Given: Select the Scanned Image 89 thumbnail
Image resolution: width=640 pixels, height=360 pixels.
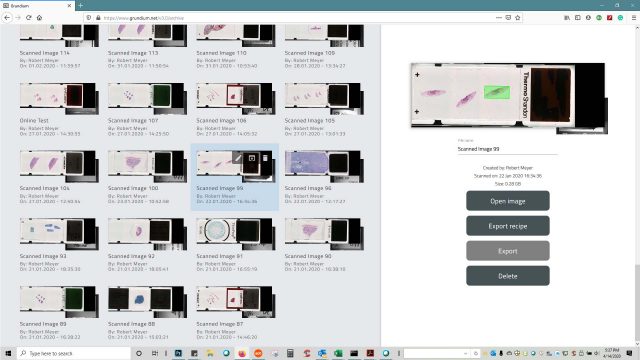Looking at the screenshot, I should (59, 302).
